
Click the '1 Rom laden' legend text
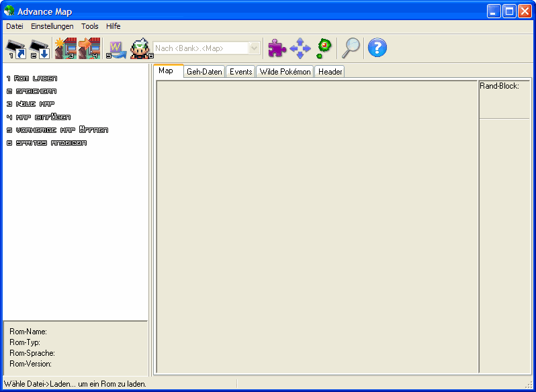pyautogui.click(x=32, y=79)
